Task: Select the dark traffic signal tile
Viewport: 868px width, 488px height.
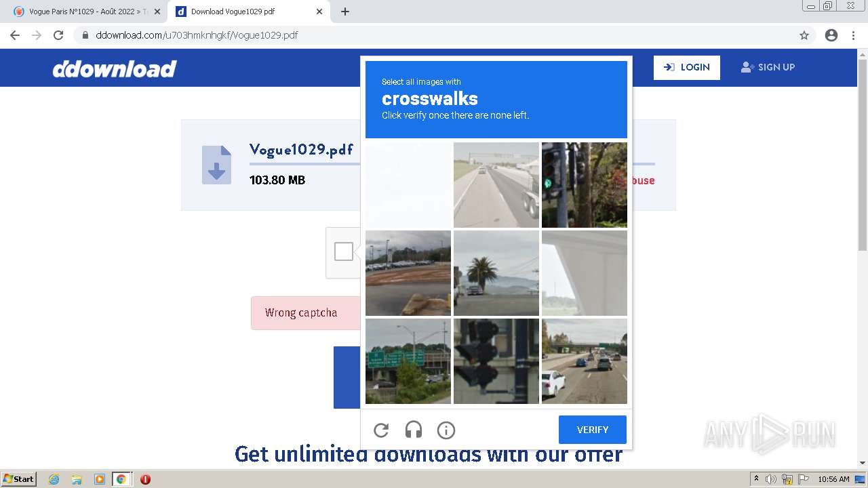Action: (496, 361)
